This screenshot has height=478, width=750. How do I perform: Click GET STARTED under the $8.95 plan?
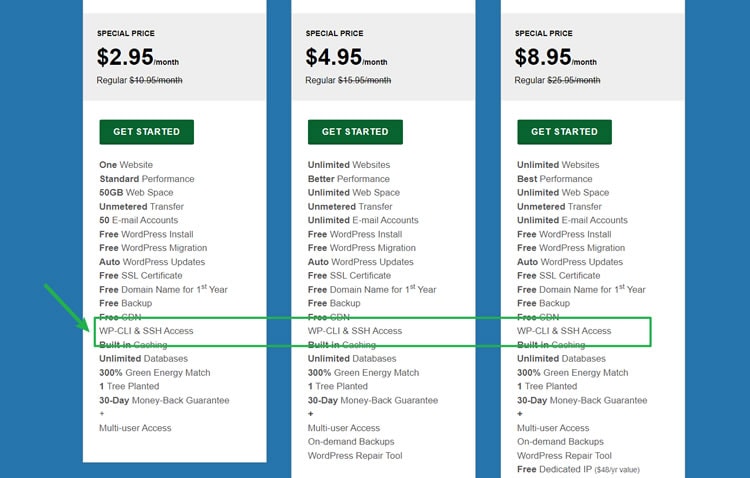coord(564,132)
